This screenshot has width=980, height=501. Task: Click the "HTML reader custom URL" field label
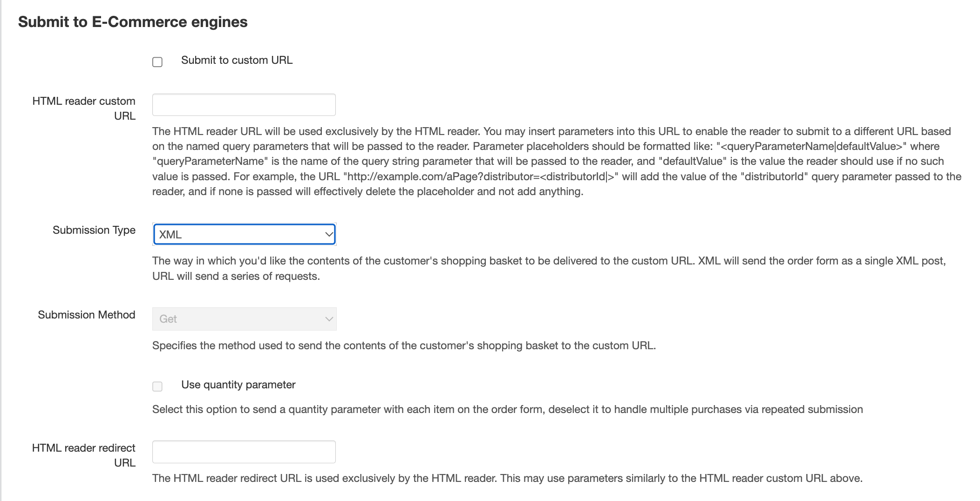click(x=84, y=108)
